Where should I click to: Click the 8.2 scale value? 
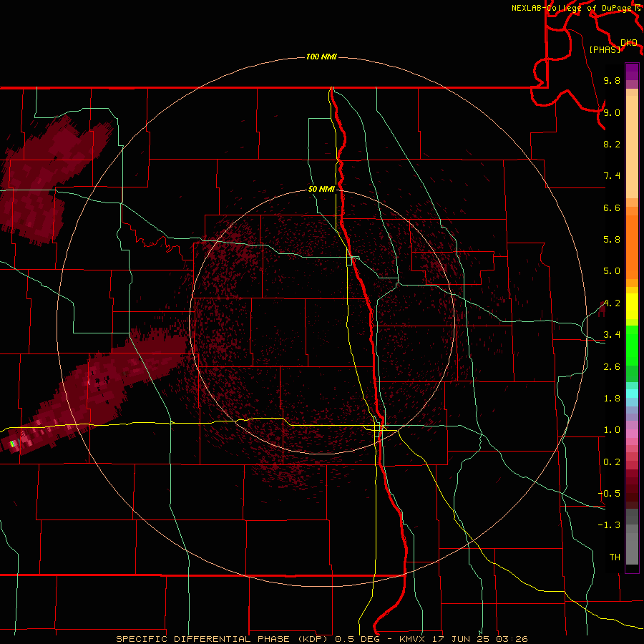(x=612, y=144)
